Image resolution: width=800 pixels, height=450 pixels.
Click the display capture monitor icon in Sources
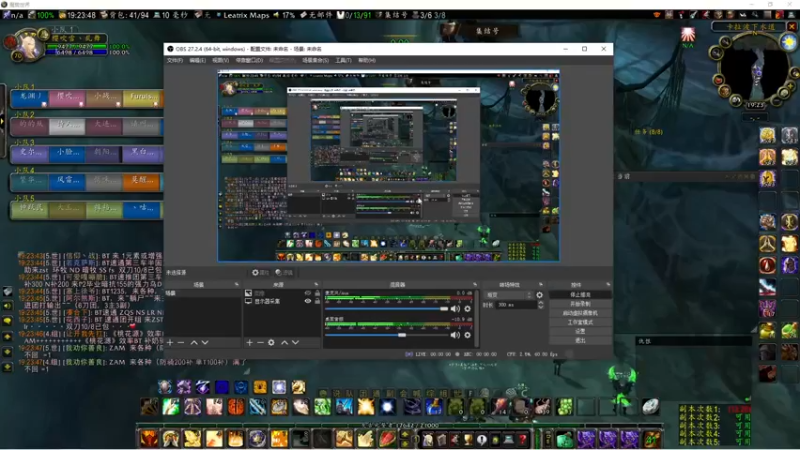pyautogui.click(x=248, y=301)
